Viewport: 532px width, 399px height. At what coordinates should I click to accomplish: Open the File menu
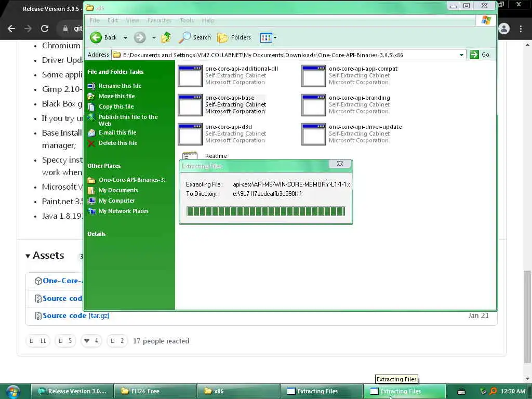[x=95, y=20]
